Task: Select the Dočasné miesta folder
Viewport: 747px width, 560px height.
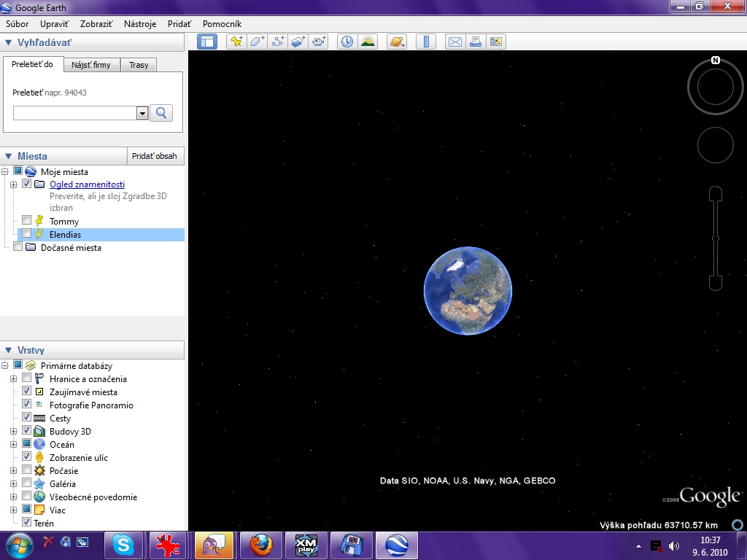Action: (71, 248)
